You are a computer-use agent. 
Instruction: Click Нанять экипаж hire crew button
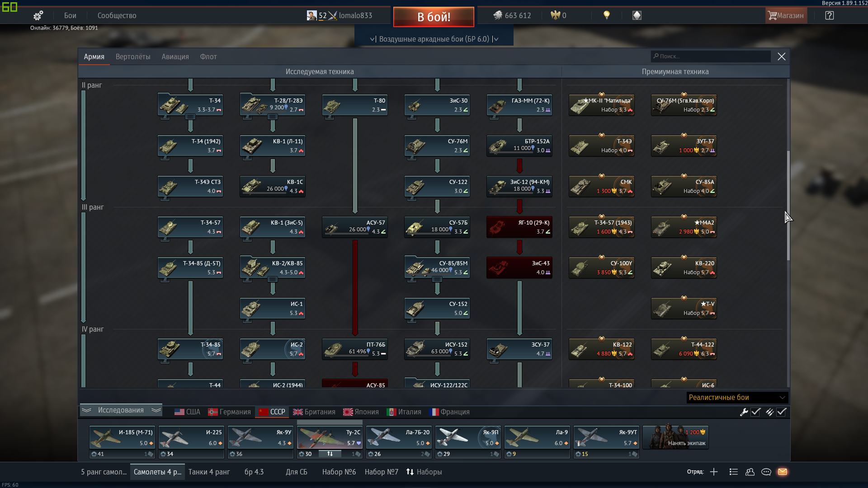point(675,437)
